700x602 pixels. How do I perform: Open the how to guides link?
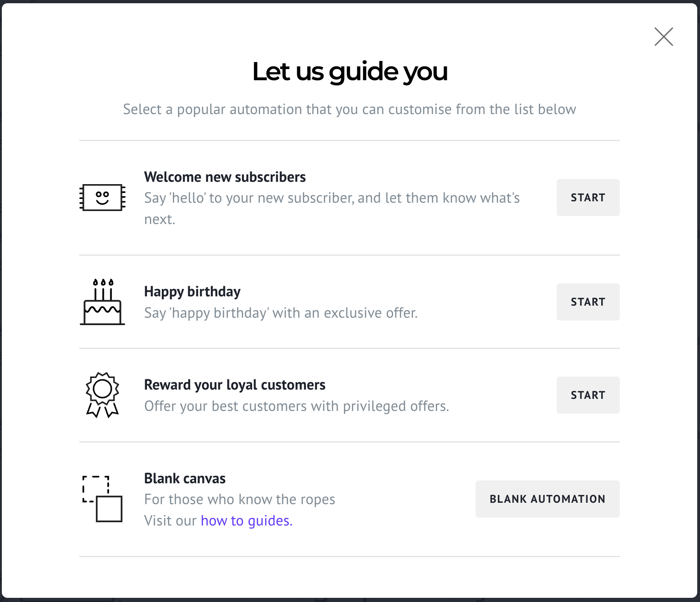(247, 521)
